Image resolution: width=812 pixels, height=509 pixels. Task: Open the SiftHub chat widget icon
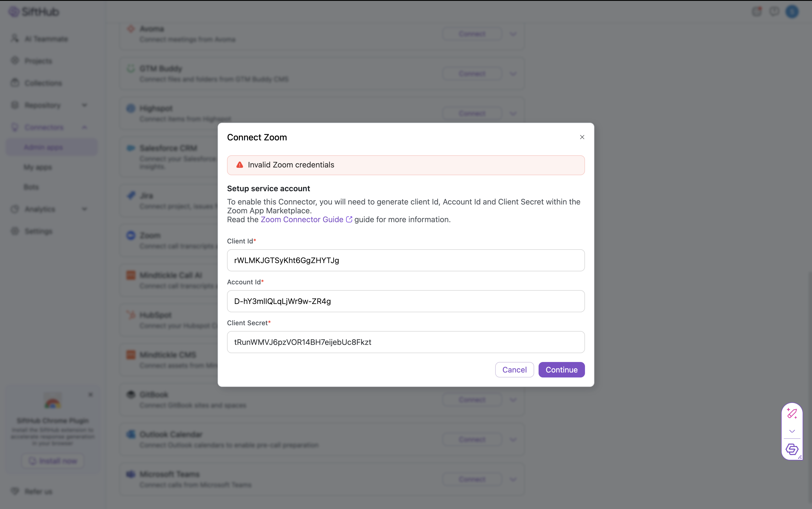coord(792,449)
